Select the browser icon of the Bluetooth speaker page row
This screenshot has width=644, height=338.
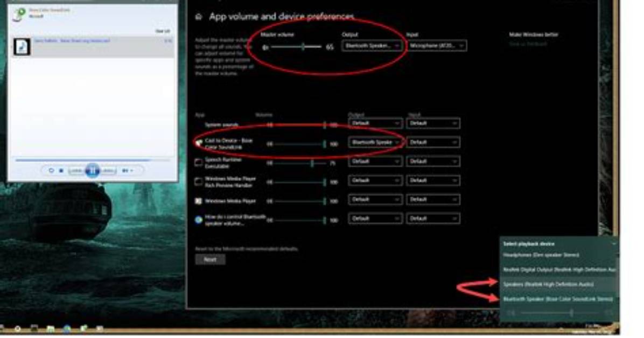point(198,220)
